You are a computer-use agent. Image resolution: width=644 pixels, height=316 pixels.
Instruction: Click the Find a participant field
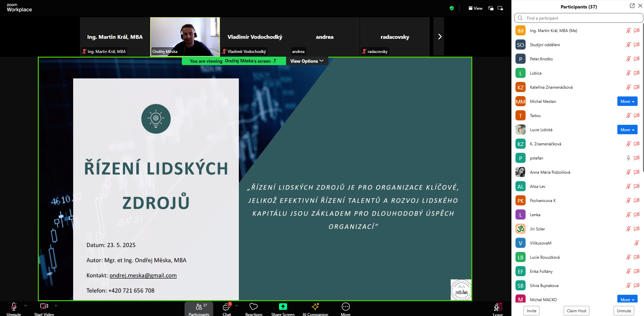tap(578, 18)
